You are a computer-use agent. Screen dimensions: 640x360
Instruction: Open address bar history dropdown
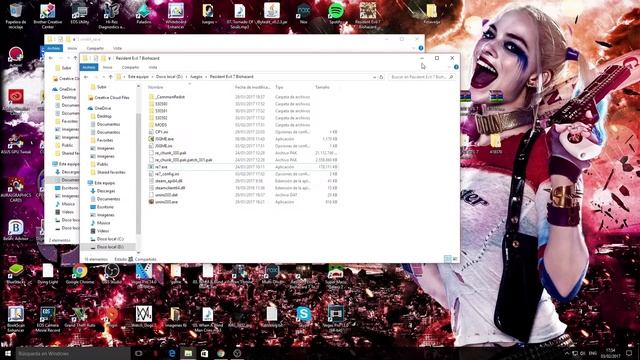[x=374, y=77]
